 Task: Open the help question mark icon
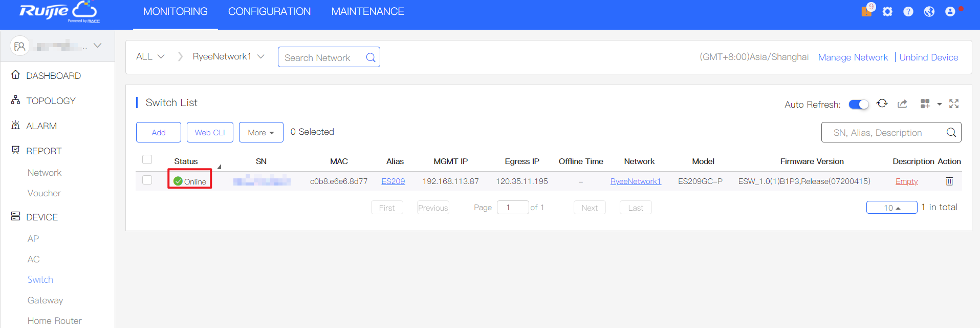point(908,11)
